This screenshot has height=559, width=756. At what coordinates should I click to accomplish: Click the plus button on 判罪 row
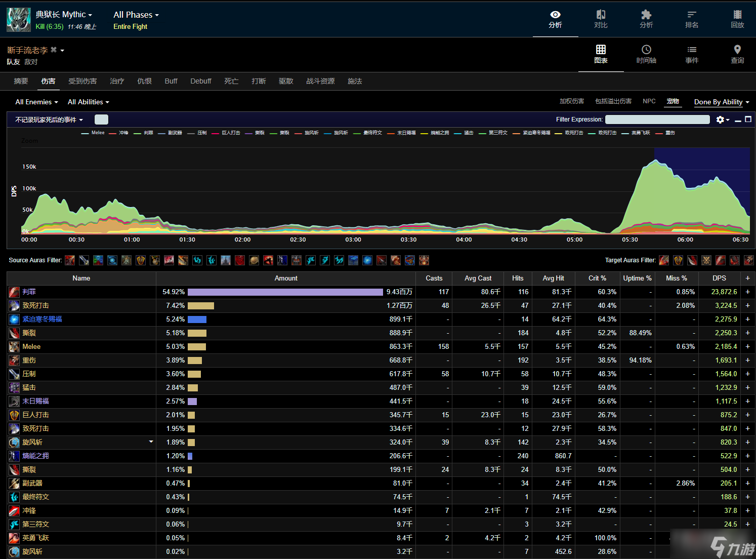point(747,292)
